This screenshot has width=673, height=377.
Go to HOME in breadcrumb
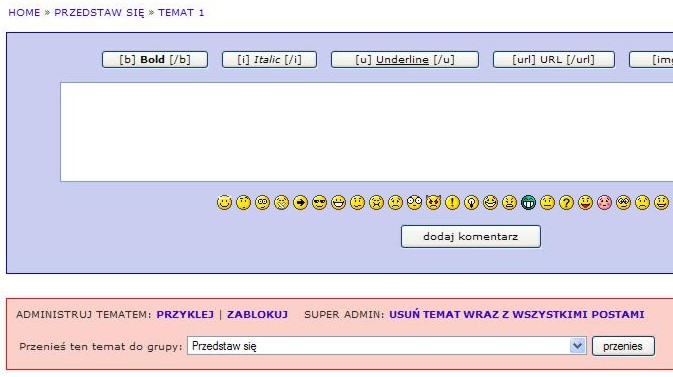click(x=24, y=12)
